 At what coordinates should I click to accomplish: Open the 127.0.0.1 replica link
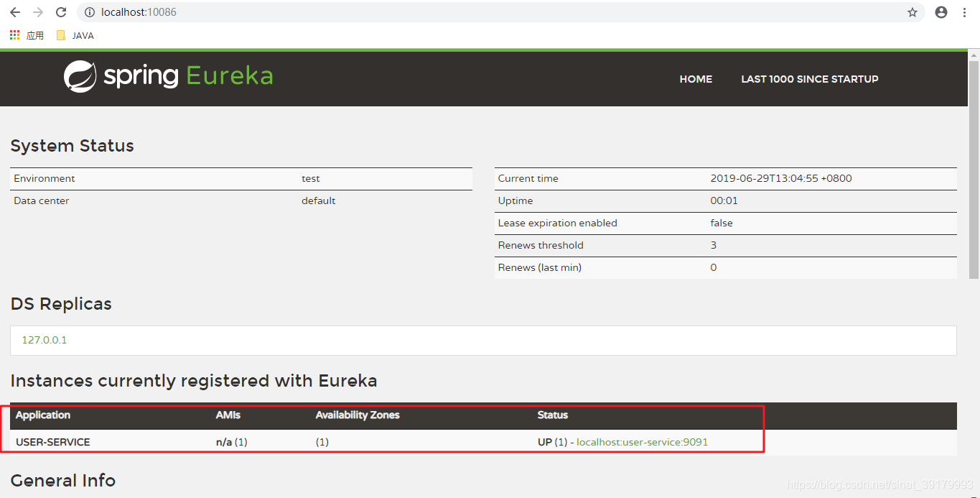(45, 340)
